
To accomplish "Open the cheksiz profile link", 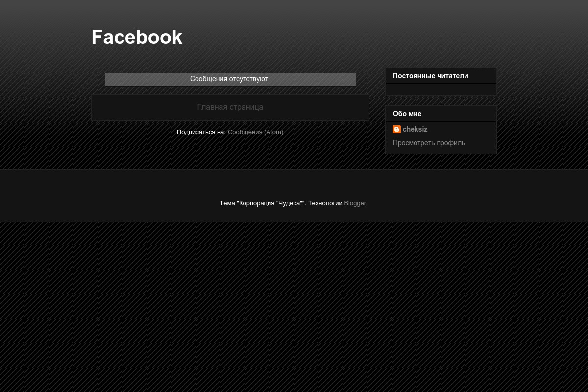I will click(x=415, y=129).
